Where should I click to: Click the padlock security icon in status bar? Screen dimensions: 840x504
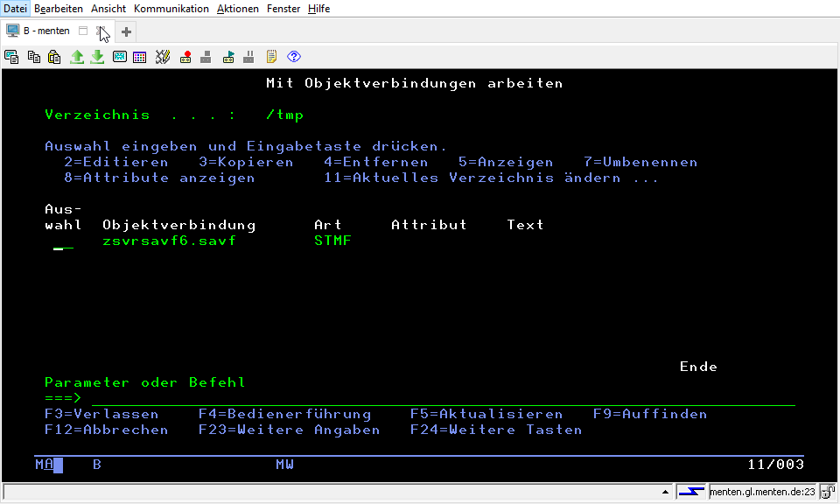pyautogui.click(x=828, y=493)
